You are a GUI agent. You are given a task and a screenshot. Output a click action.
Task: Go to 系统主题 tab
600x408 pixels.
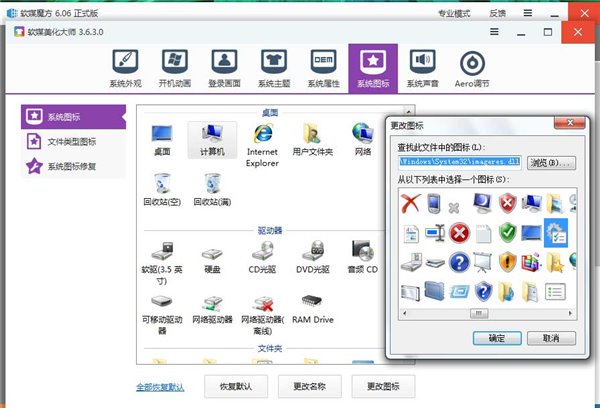274,69
